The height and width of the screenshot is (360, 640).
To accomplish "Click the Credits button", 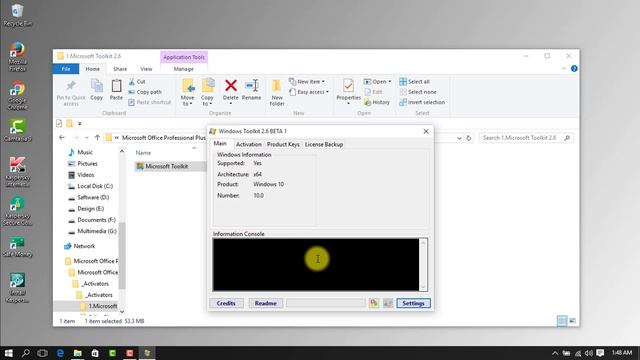I will (x=226, y=303).
